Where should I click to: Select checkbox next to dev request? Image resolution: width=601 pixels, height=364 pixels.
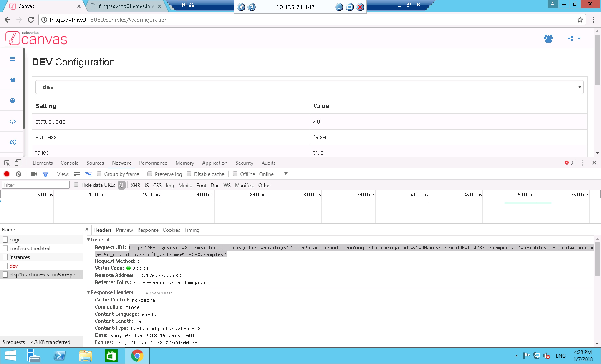5,266
